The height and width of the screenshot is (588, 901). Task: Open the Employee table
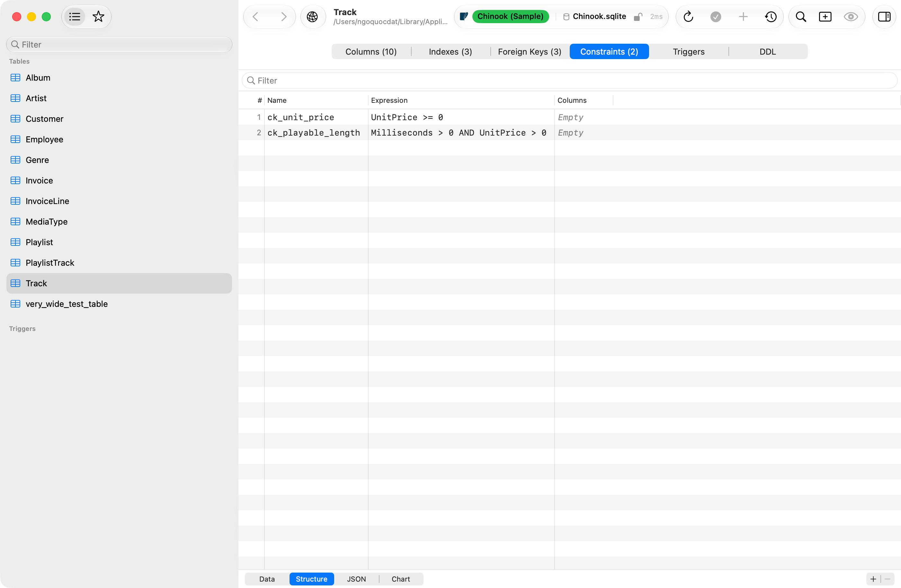point(119,139)
